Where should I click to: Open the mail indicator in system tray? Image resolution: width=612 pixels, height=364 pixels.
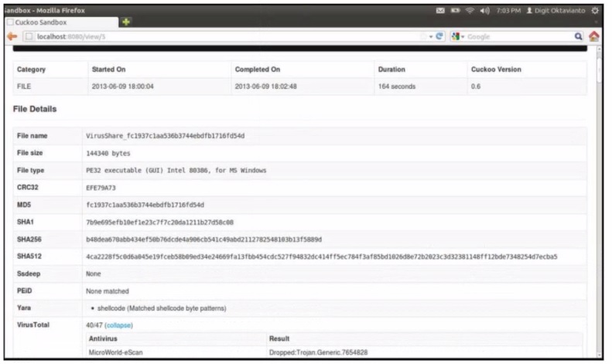click(x=440, y=11)
